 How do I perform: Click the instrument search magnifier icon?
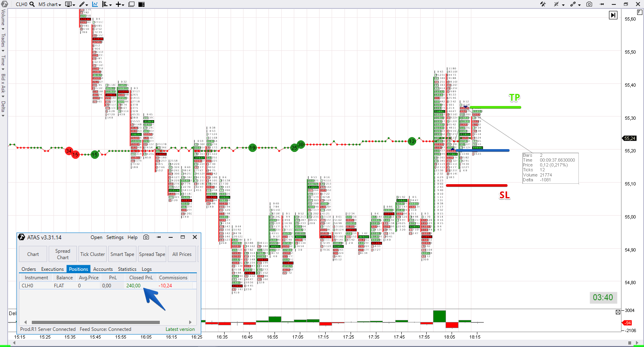pyautogui.click(x=32, y=4)
